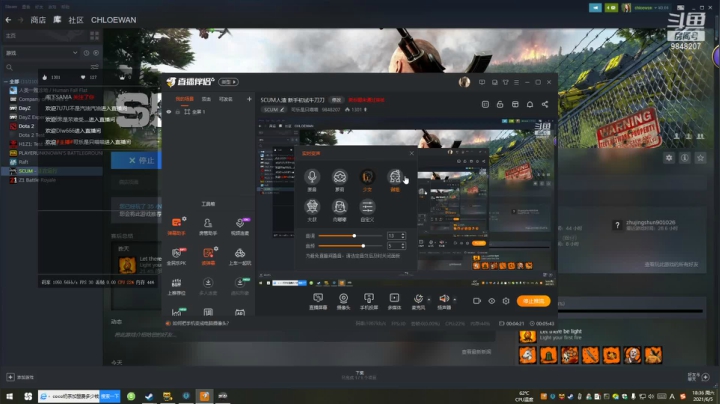Add a screen capture source in bottom toolbar
Image resolution: width=720 pixels, height=404 pixels.
[318, 301]
